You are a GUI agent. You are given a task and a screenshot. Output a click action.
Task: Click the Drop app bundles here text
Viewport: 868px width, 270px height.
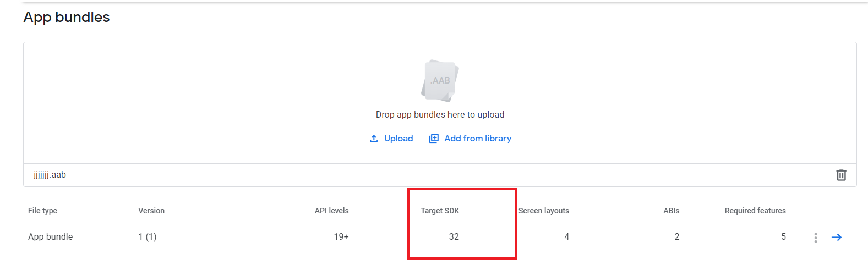coord(440,115)
